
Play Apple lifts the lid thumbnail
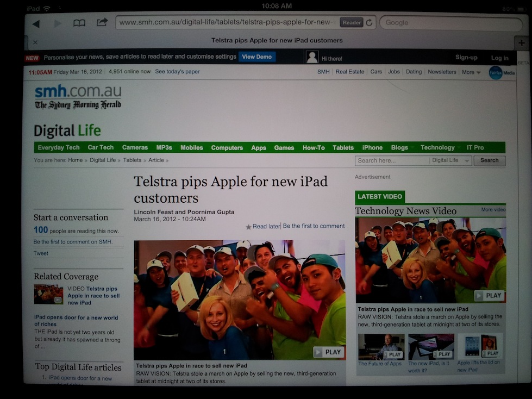pyautogui.click(x=480, y=346)
